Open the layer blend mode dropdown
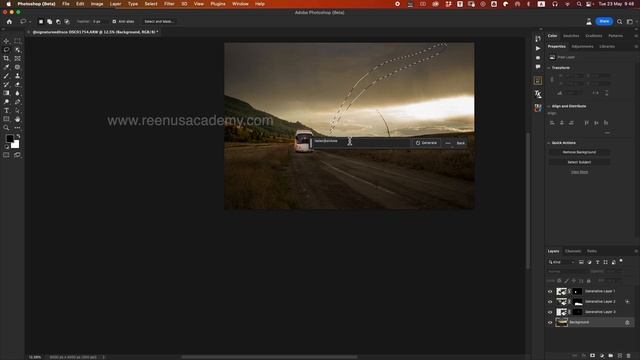 pos(567,271)
